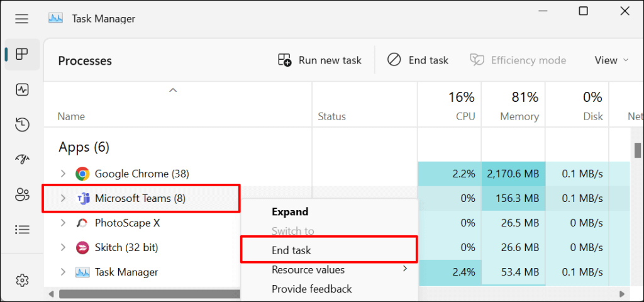The width and height of the screenshot is (644, 302).
Task: Expand the PhotoScape X process group
Action: click(62, 223)
